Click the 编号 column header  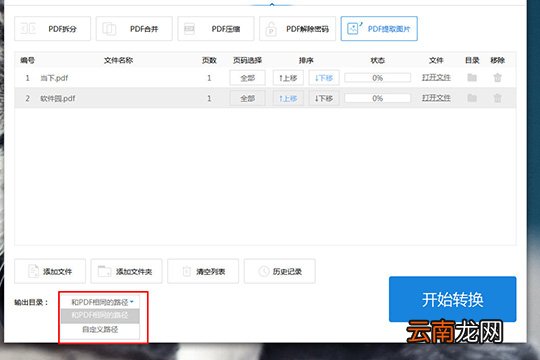[27, 60]
